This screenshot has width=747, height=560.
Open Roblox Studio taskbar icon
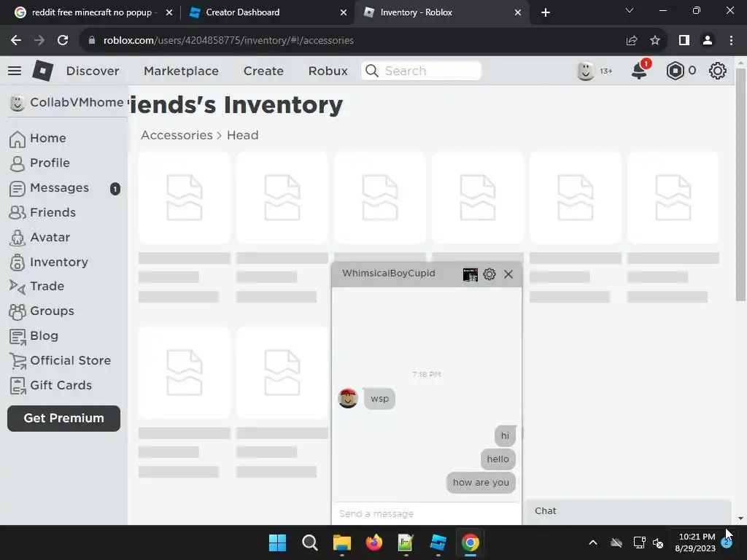click(x=438, y=542)
